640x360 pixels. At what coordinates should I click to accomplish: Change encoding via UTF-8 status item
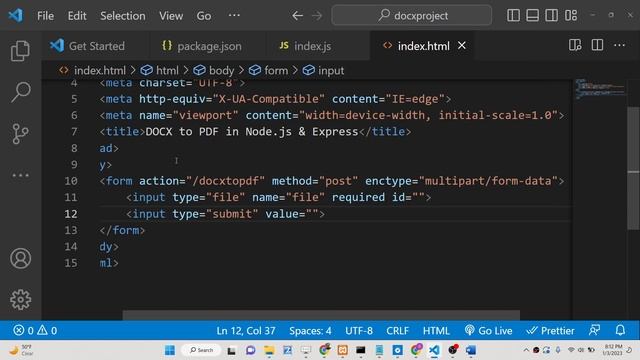coord(359,331)
